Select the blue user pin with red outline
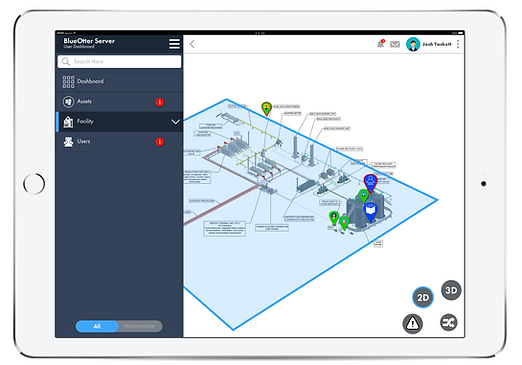The height and width of the screenshot is (365, 522). pyautogui.click(x=370, y=183)
